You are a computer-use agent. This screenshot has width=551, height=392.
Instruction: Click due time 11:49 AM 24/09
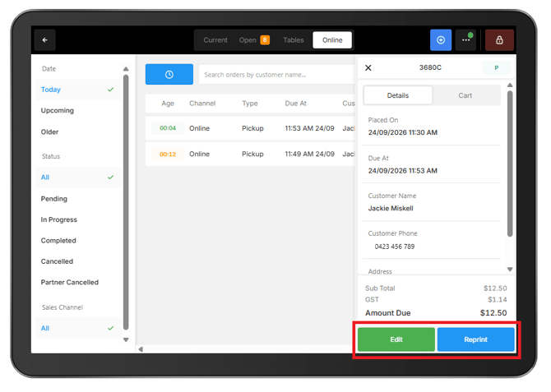(309, 154)
